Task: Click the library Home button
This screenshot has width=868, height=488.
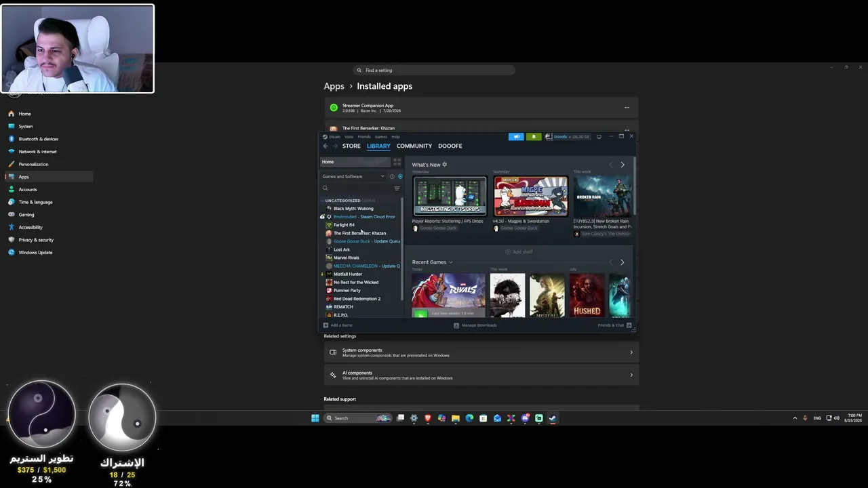Action: [x=355, y=162]
